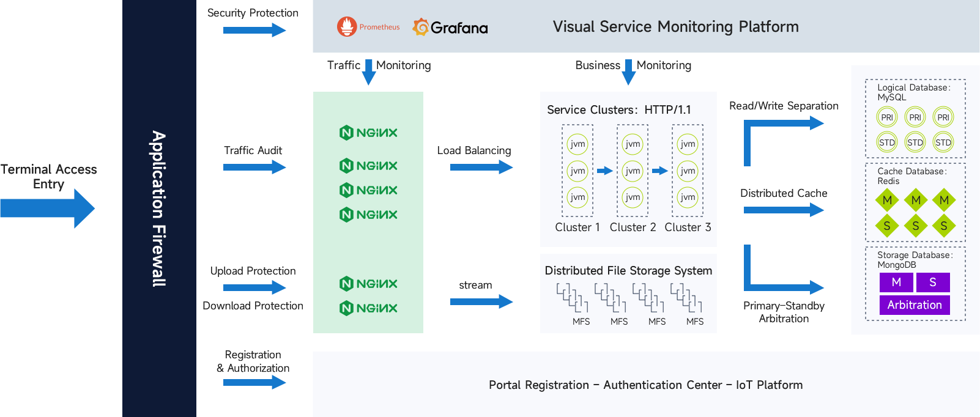Screen dimensions: 980x417
Task: Click the Logical Database: MySQL label
Action: 914,92
